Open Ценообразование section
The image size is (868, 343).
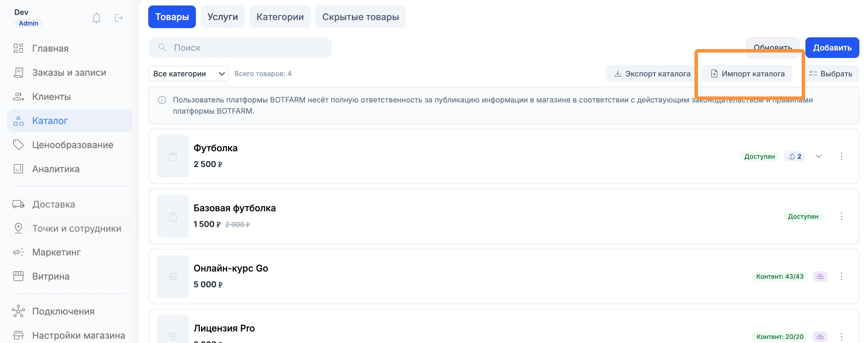point(69,145)
